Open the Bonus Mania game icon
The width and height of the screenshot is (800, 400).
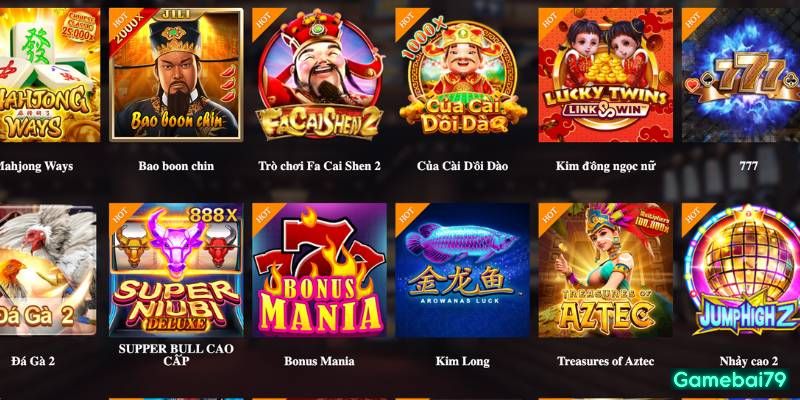pyautogui.click(x=319, y=270)
